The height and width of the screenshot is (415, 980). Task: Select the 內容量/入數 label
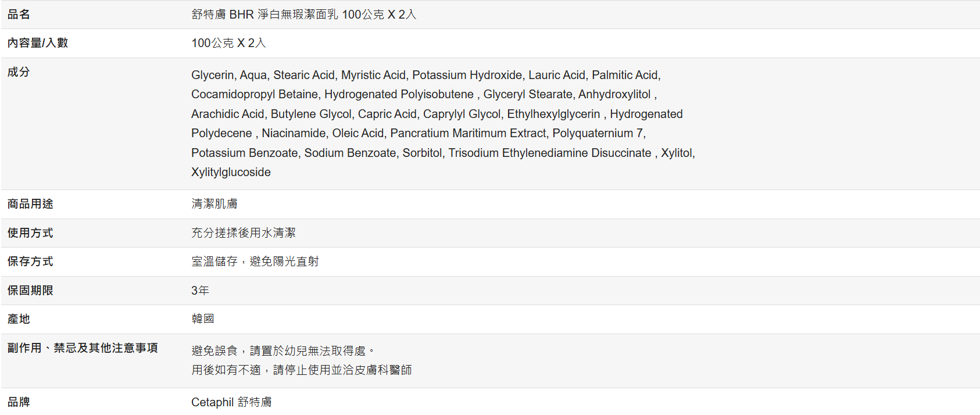38,43
